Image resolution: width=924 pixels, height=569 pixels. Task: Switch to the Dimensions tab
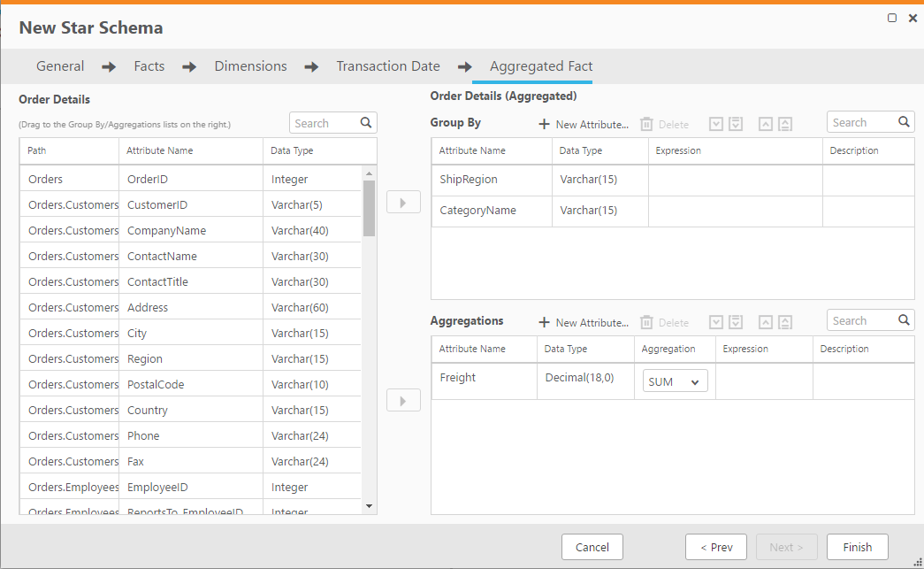(x=250, y=65)
